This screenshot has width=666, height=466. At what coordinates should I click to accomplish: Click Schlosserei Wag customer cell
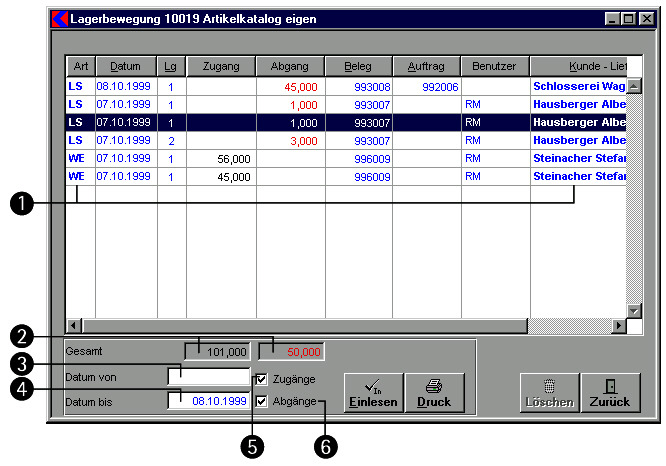(579, 87)
